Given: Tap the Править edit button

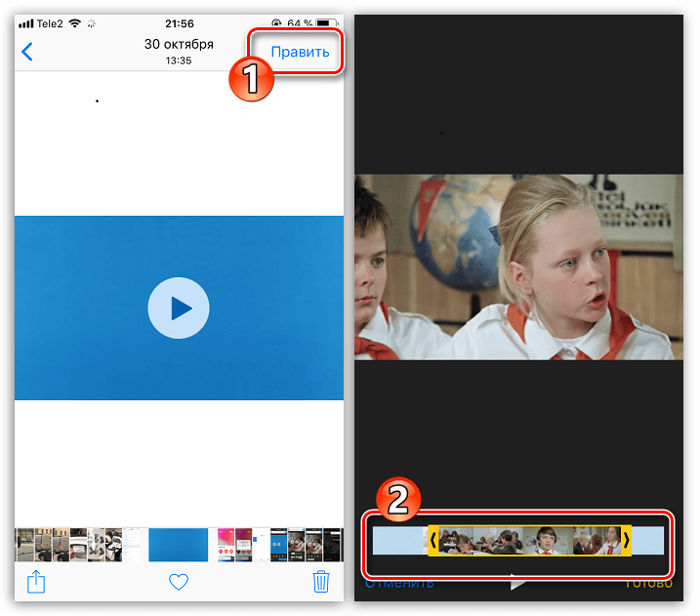Looking at the screenshot, I should (300, 52).
